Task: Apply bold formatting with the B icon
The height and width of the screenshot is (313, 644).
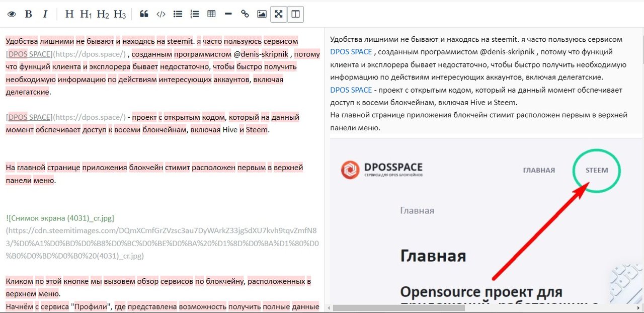Action: (x=29, y=14)
